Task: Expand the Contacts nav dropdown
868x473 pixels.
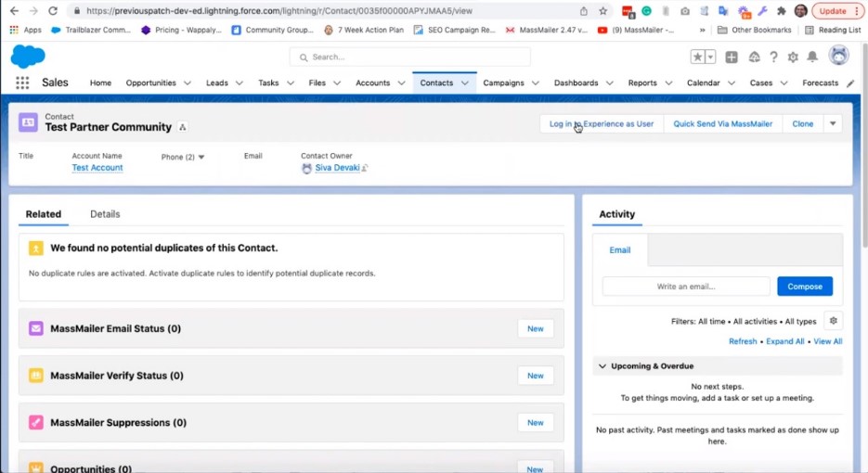Action: (465, 83)
